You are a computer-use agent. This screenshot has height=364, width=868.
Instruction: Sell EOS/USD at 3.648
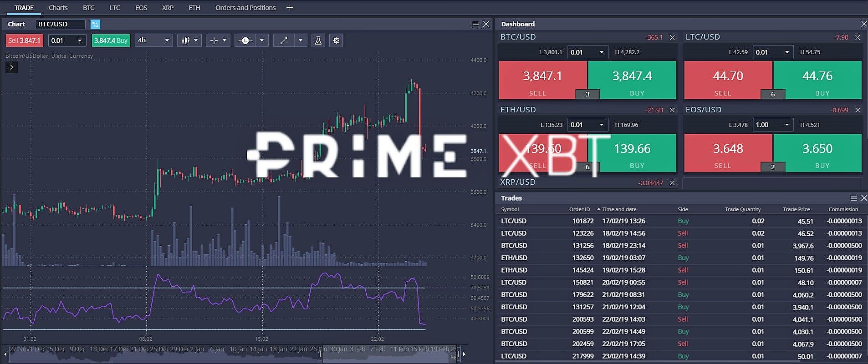coord(728,153)
